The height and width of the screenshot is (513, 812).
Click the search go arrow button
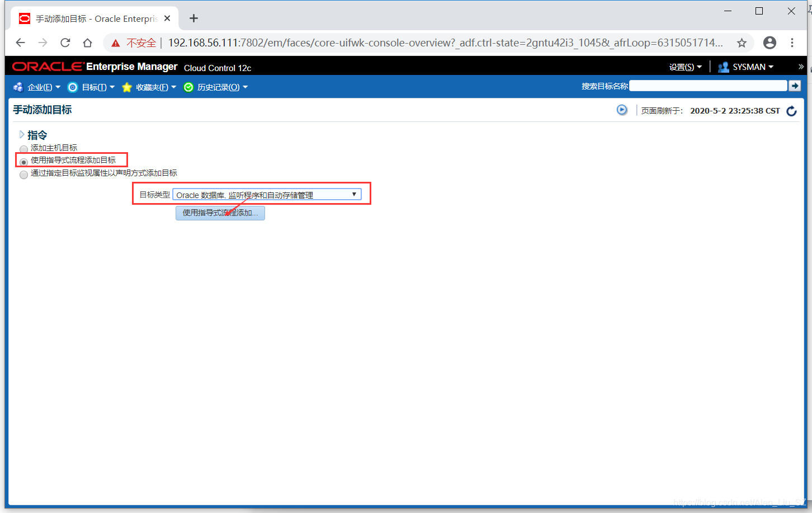(795, 86)
